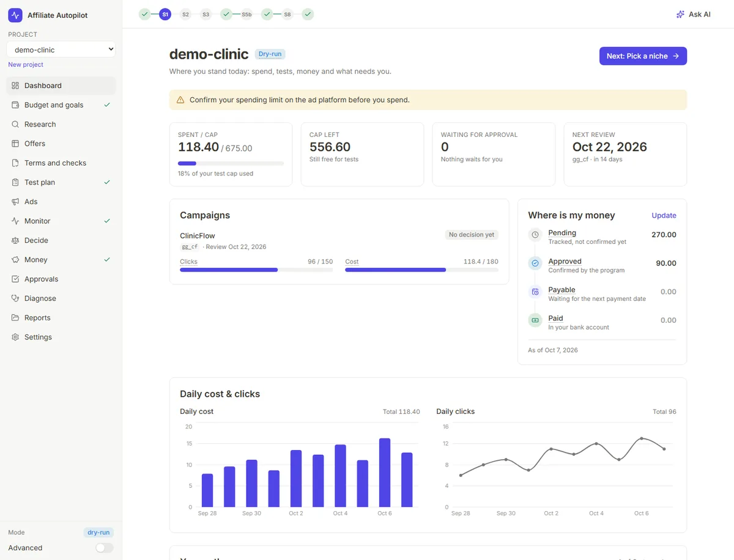The image size is (734, 560).
Task: Click the document icon beside Terms and checks
Action: coord(15,163)
